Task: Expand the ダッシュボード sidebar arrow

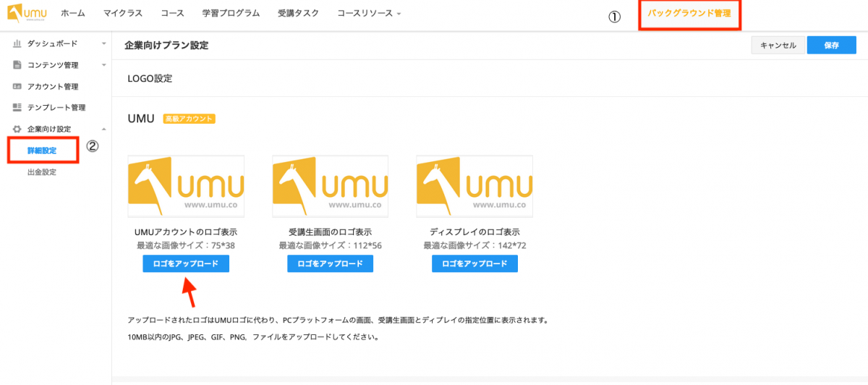Action: (103, 44)
